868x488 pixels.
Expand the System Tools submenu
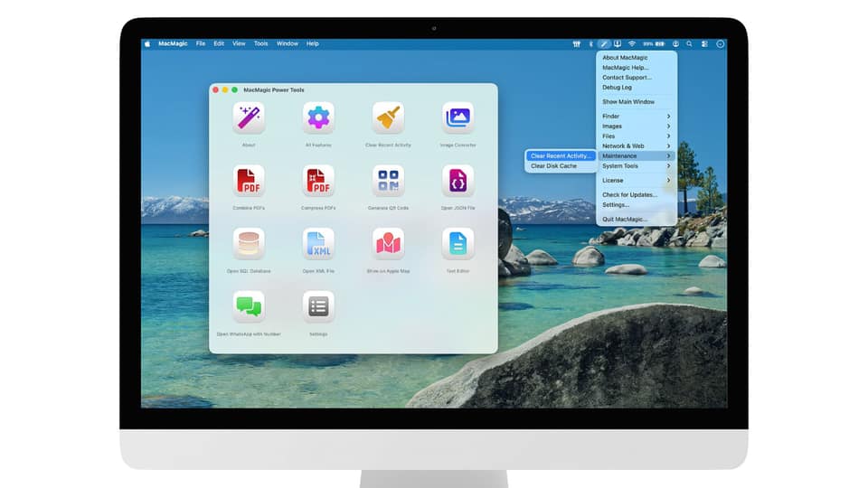point(636,166)
